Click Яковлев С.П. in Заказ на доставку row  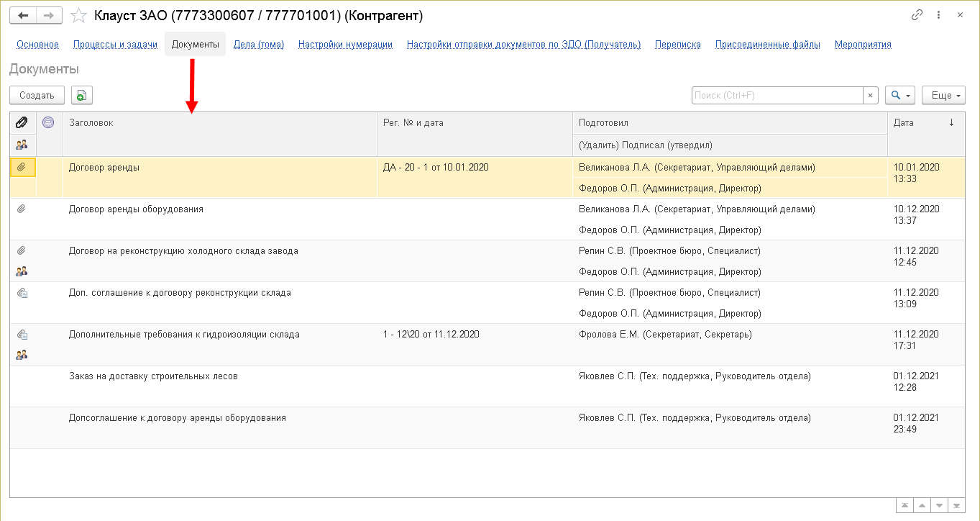[695, 376]
